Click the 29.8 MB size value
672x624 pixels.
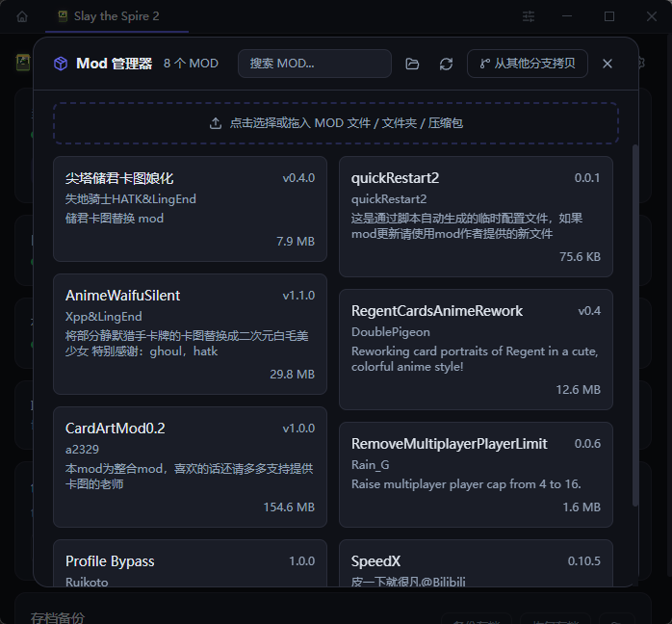[292, 375]
